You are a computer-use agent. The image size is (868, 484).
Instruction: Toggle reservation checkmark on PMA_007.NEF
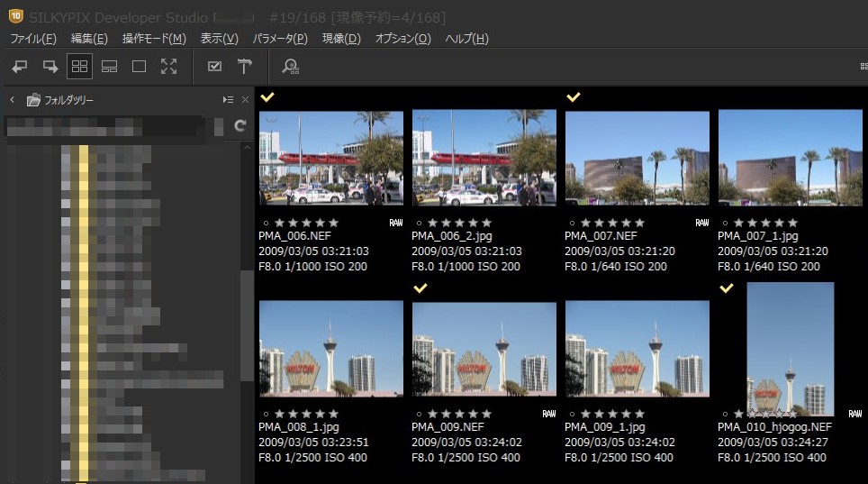pyautogui.click(x=574, y=97)
